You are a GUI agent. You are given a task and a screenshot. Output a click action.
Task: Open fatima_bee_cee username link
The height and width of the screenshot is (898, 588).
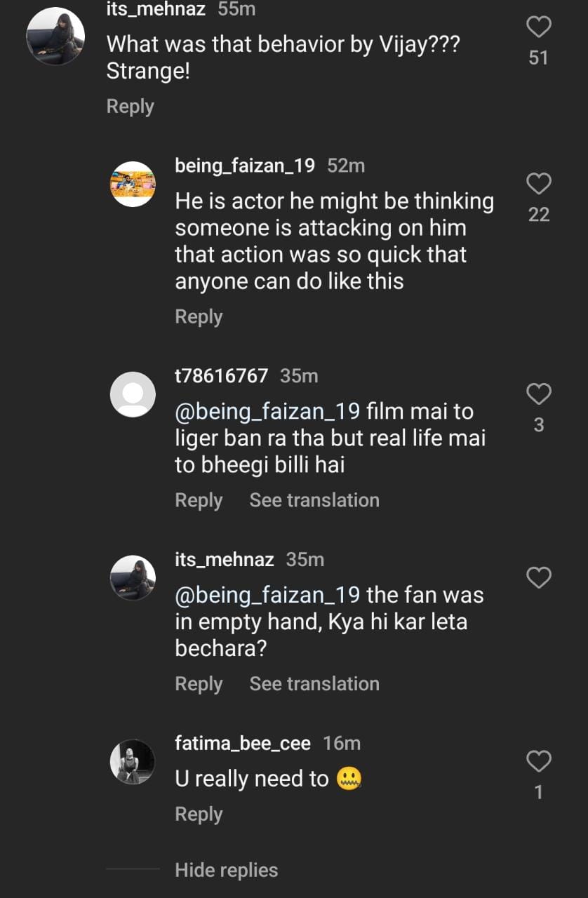243,744
